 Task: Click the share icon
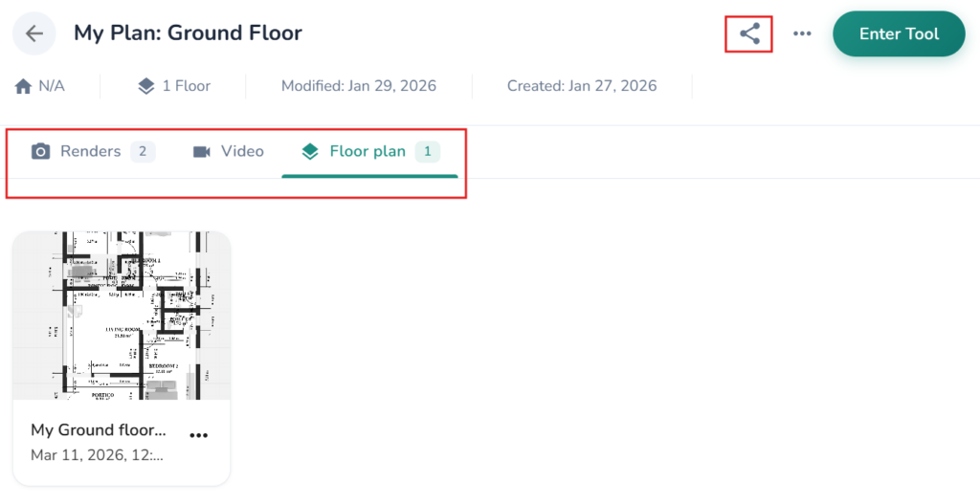750,34
